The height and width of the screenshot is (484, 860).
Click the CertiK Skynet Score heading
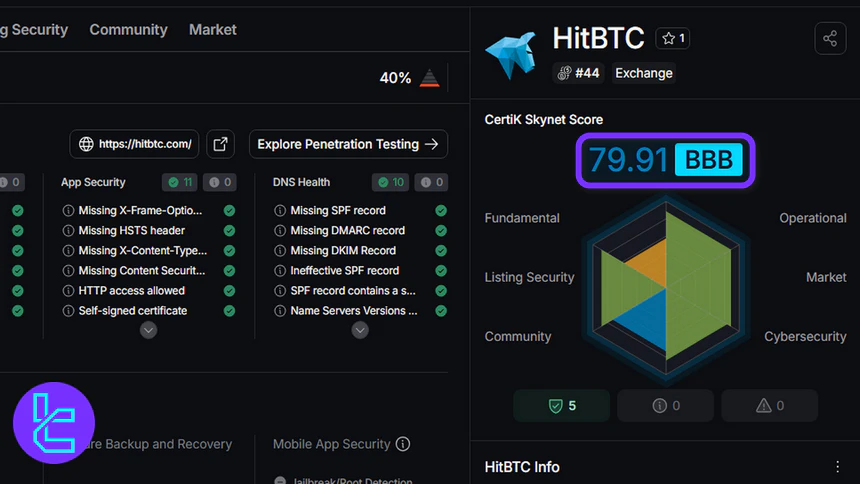point(544,120)
